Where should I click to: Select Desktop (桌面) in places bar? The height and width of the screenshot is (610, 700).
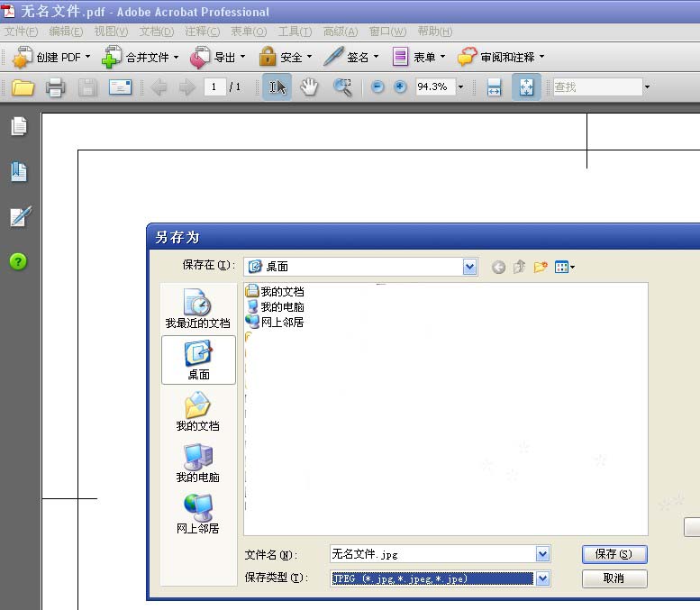(x=198, y=360)
